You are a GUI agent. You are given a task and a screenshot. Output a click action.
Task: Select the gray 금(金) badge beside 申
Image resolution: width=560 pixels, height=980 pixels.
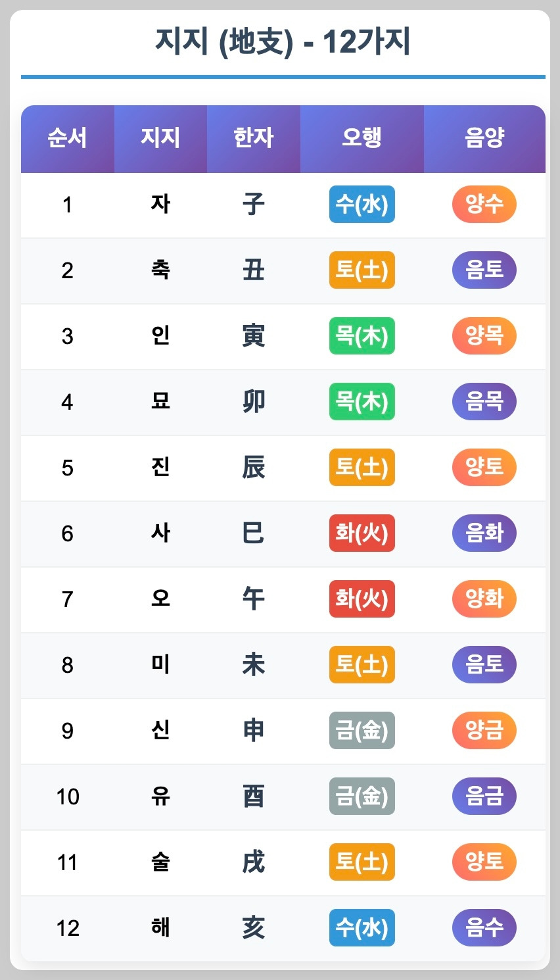point(362,731)
